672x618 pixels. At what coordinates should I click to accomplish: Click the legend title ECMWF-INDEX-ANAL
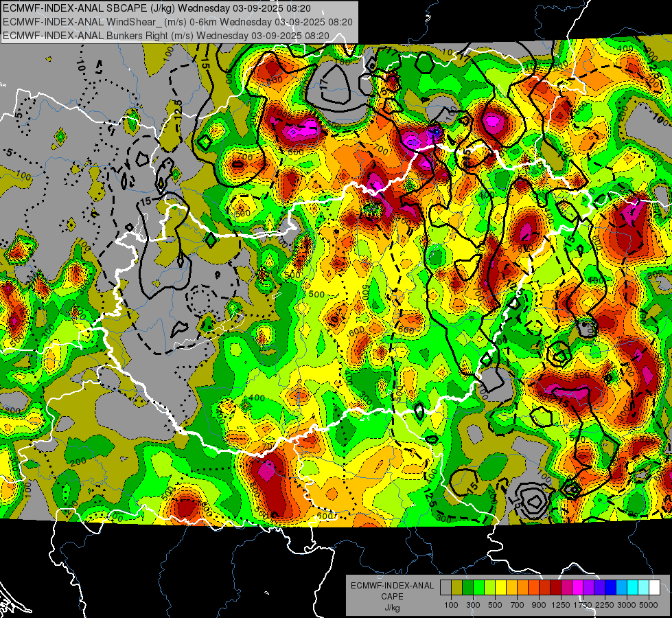392,586
